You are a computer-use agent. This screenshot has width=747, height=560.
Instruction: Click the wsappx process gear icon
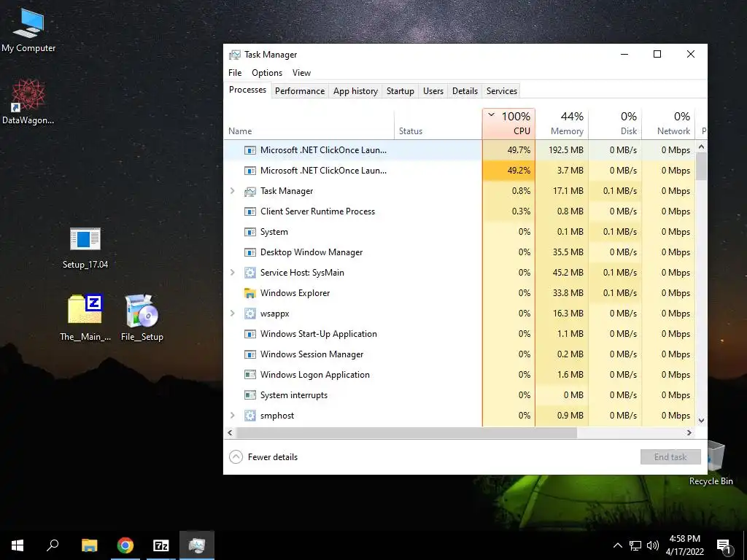click(250, 314)
